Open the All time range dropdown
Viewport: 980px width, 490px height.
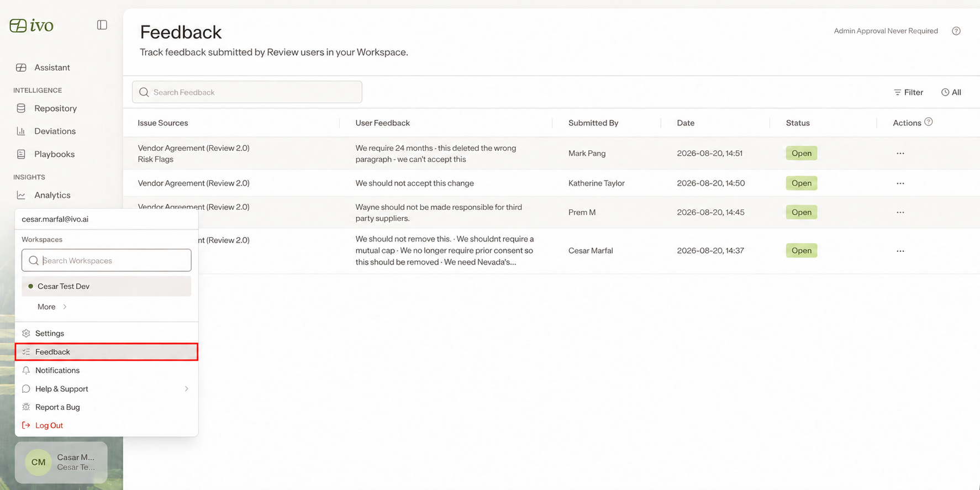click(951, 92)
